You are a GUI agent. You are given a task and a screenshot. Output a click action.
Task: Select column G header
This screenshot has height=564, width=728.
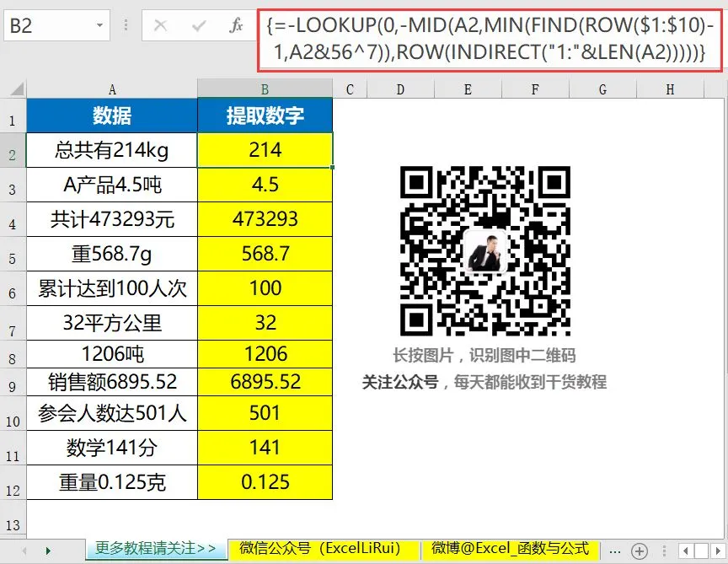tap(602, 89)
